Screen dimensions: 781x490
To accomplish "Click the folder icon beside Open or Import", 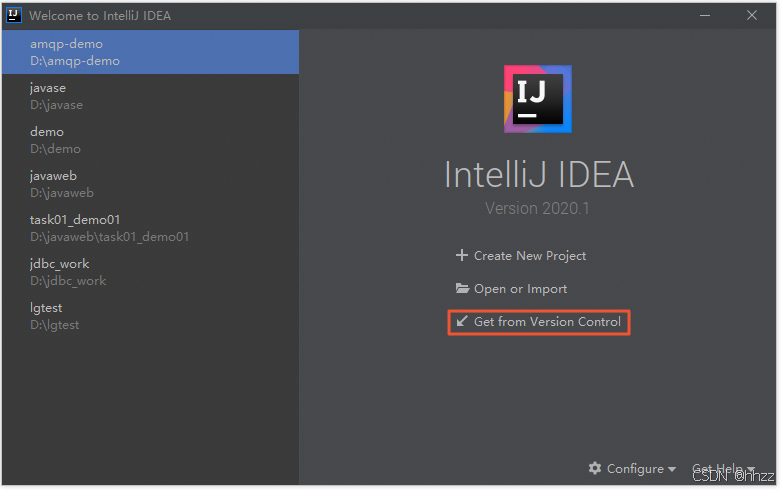I will 462,288.
